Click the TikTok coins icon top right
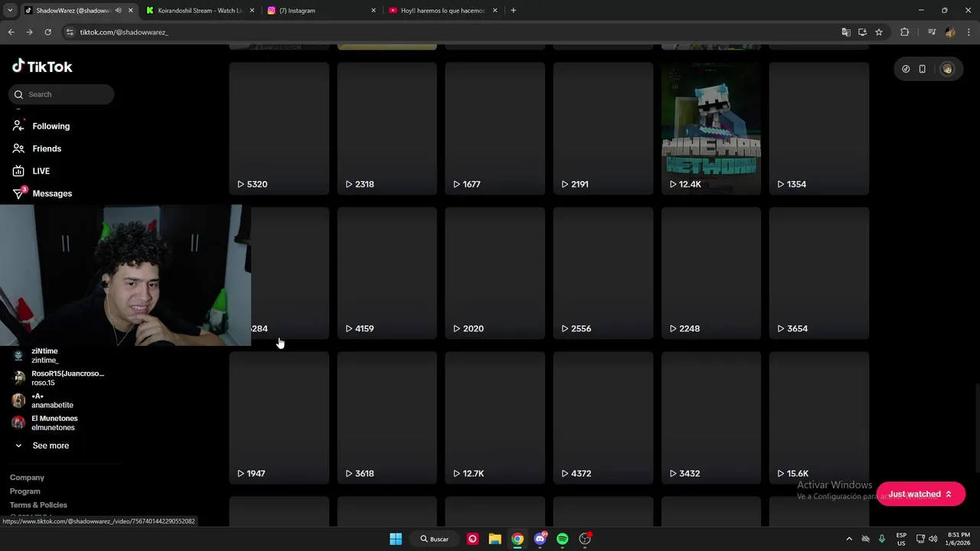The image size is (980, 551). tap(906, 69)
